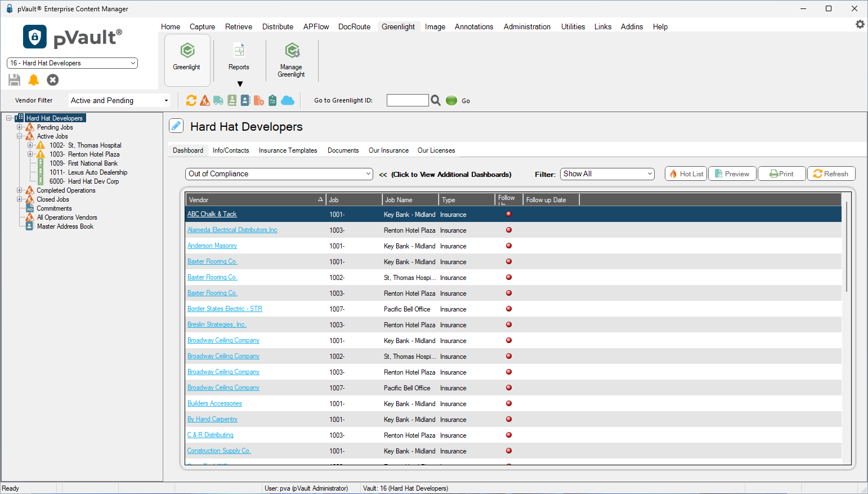Open the Out of Compliance dashboard dropdown
The image size is (868, 494).
point(279,174)
